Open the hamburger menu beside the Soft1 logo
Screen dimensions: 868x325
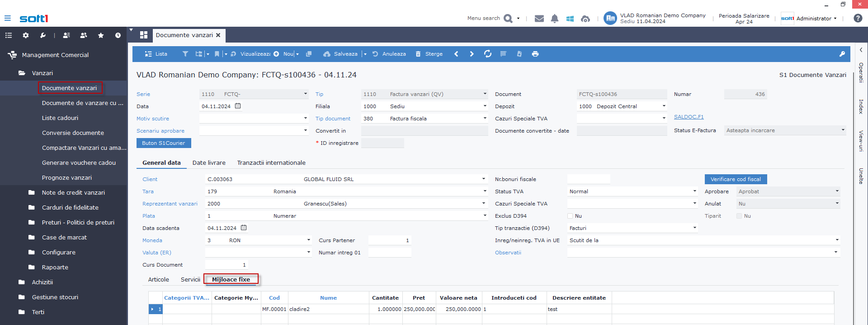(7, 18)
